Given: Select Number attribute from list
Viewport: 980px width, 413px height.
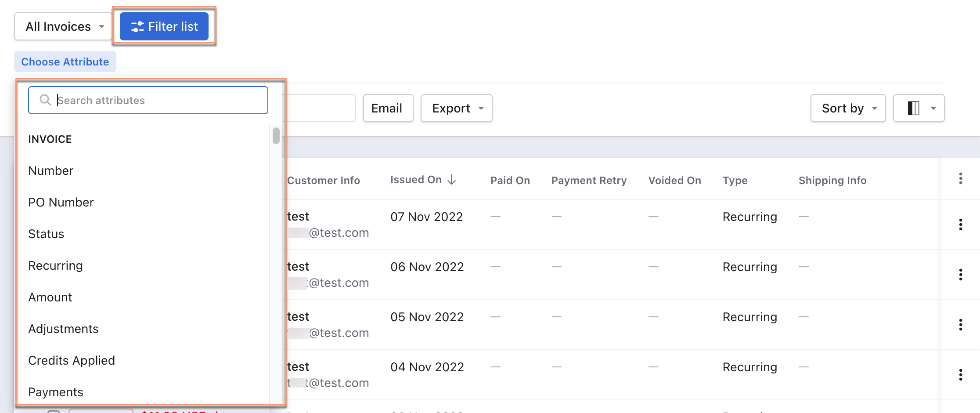Looking at the screenshot, I should point(51,170).
